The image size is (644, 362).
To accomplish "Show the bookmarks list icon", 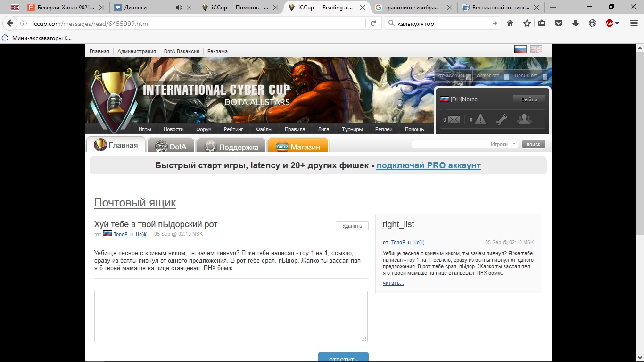I will [542, 23].
